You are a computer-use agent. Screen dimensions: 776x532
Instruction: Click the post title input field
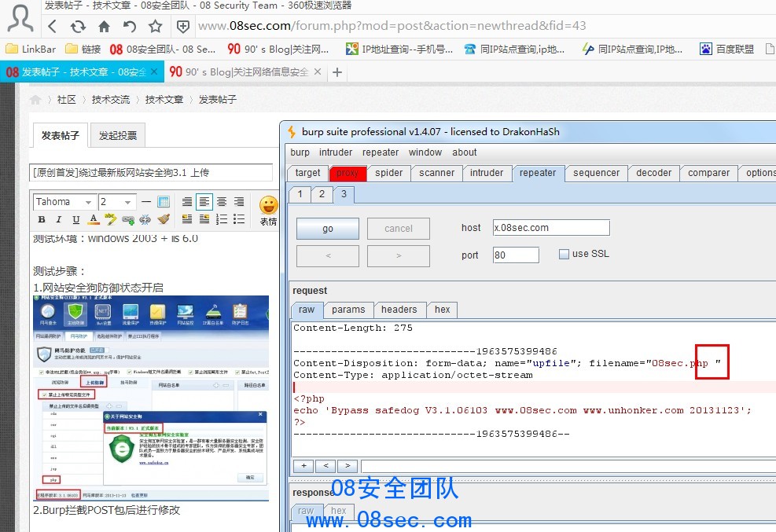pos(151,173)
